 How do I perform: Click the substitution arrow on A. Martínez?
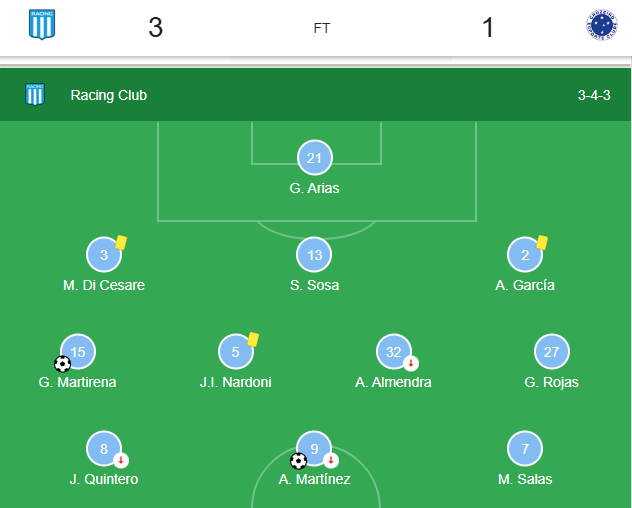331,460
